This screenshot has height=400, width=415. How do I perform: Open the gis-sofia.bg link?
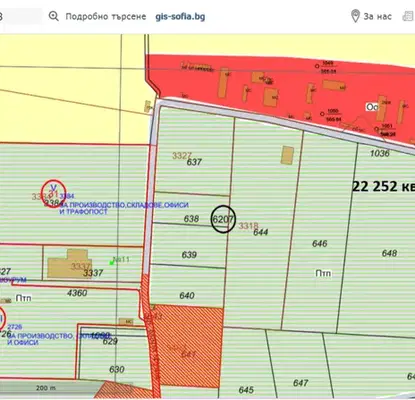[180, 17]
